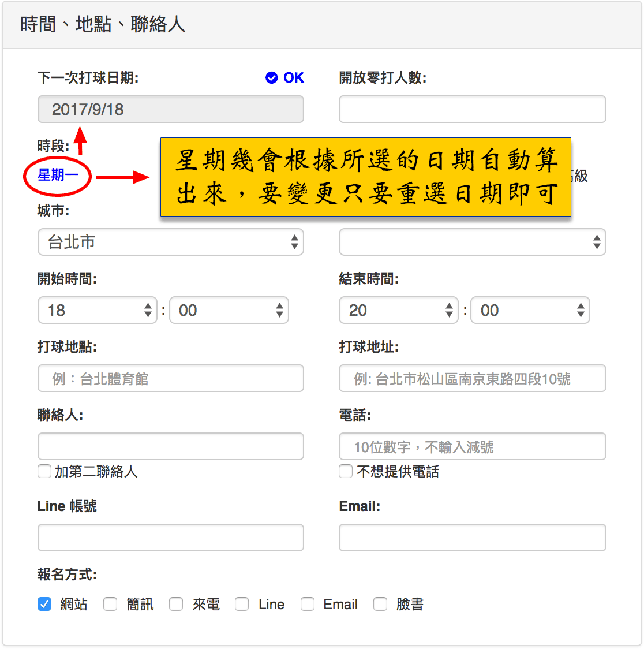Open the 台北市 city dropdown
Screen dimensions: 644x649
170,243
